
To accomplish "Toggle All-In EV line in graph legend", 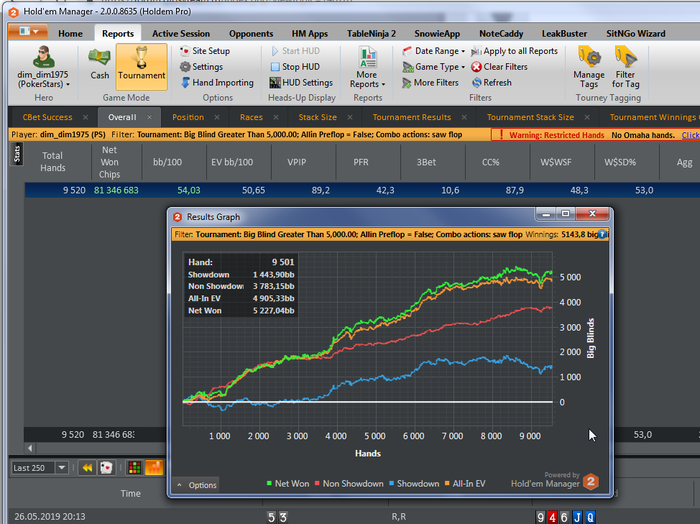I will click(x=465, y=483).
